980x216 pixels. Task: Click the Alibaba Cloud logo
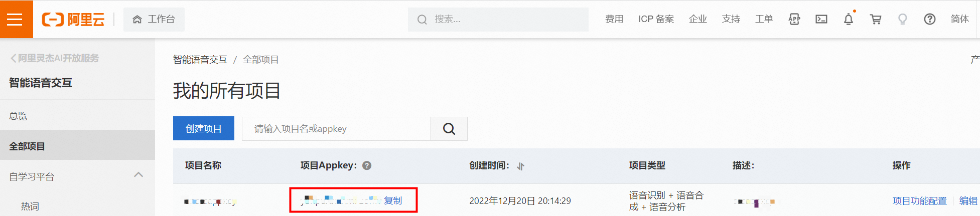[73, 20]
